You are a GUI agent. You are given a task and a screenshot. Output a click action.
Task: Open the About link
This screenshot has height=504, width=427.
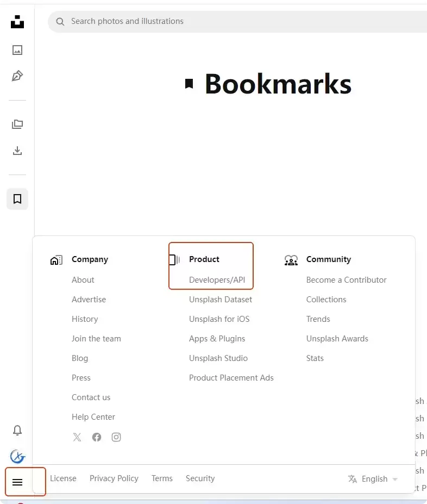pyautogui.click(x=83, y=280)
